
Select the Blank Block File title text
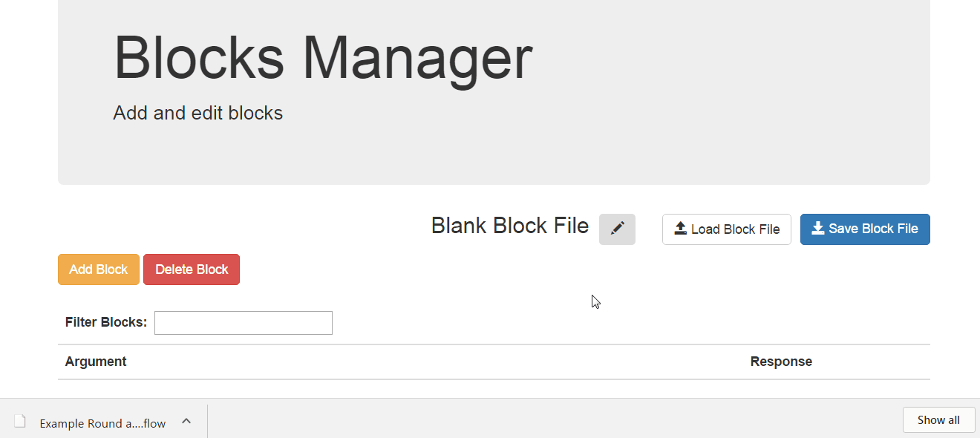510,226
